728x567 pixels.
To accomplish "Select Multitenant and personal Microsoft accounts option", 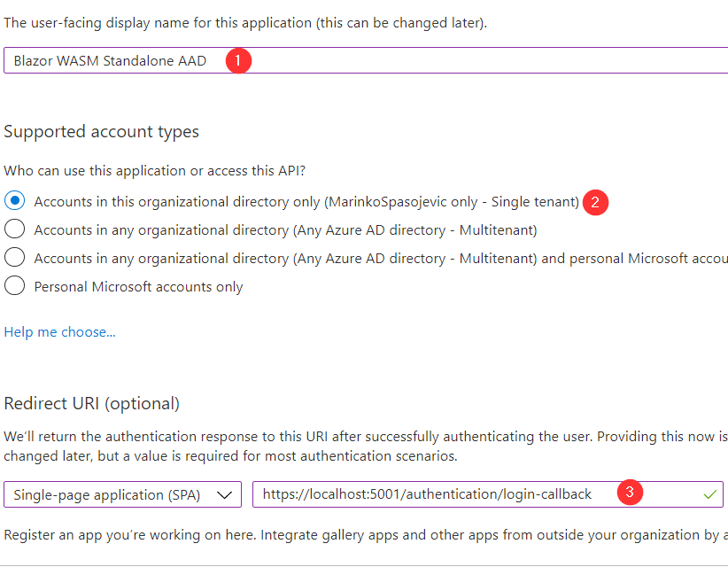I will (15, 259).
